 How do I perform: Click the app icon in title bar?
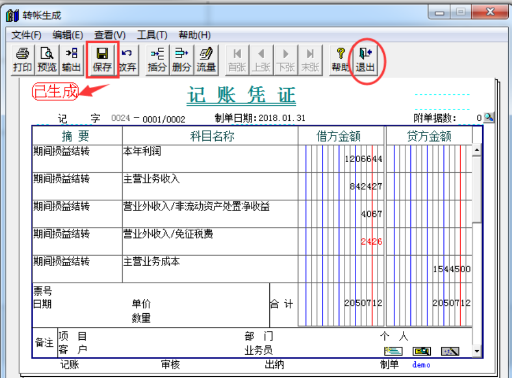coord(12,15)
